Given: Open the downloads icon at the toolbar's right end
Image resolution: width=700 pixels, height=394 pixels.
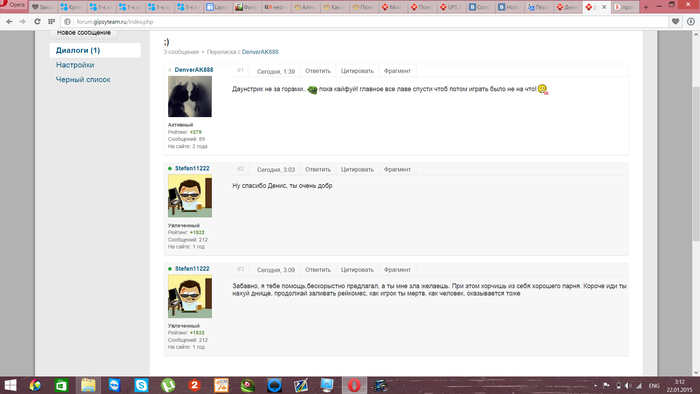Looking at the screenshot, I should click(691, 21).
